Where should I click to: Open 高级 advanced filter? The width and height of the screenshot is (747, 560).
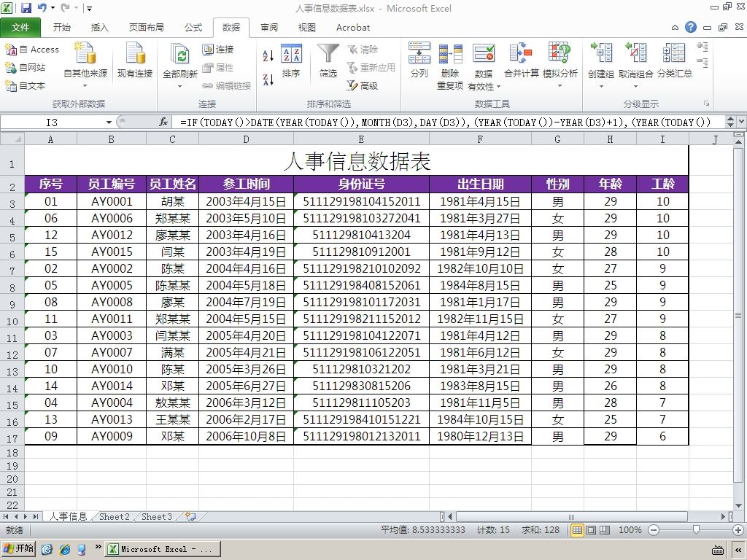[x=363, y=86]
